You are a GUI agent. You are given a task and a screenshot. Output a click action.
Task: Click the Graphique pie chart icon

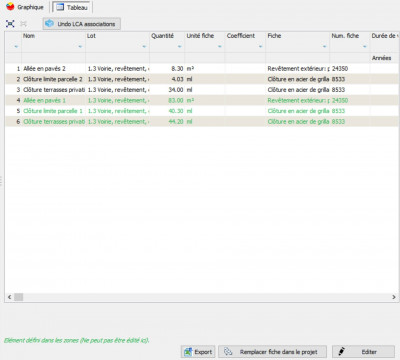(x=10, y=6)
